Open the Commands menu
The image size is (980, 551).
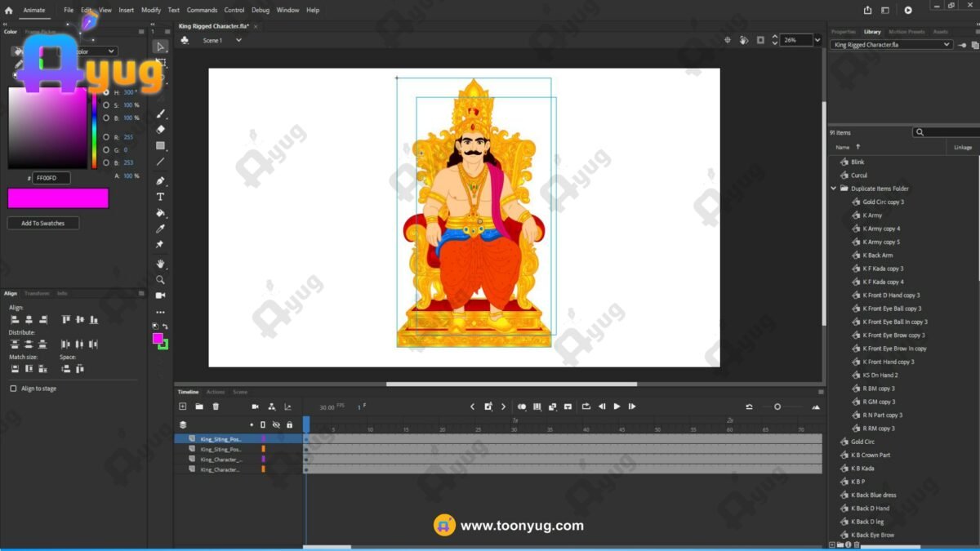[x=202, y=11]
